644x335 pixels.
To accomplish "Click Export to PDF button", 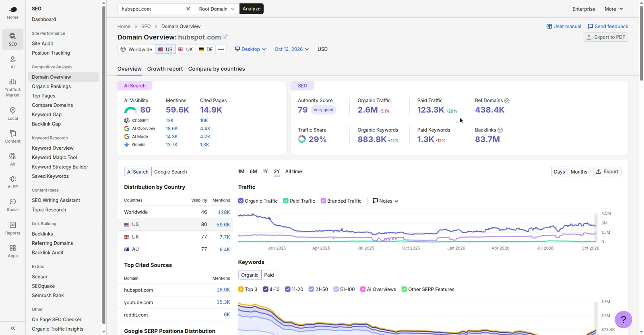I will (x=606, y=37).
